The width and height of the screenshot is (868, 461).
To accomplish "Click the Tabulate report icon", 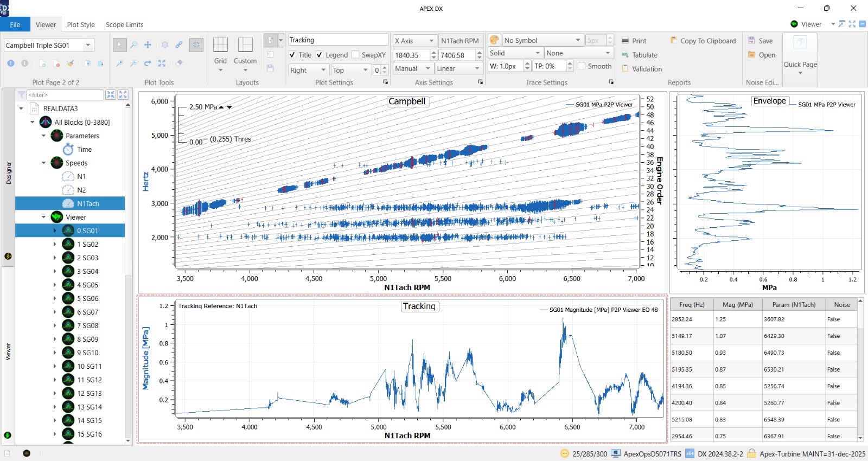I will 626,55.
